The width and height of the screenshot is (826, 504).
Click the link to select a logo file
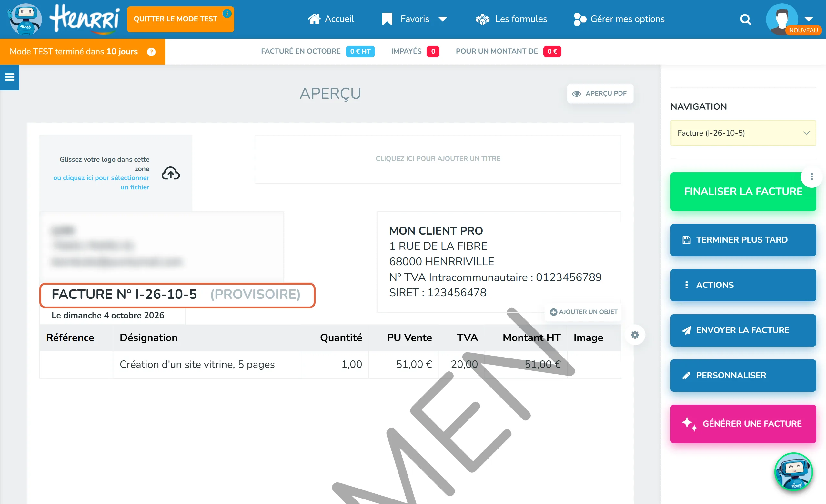(101, 182)
